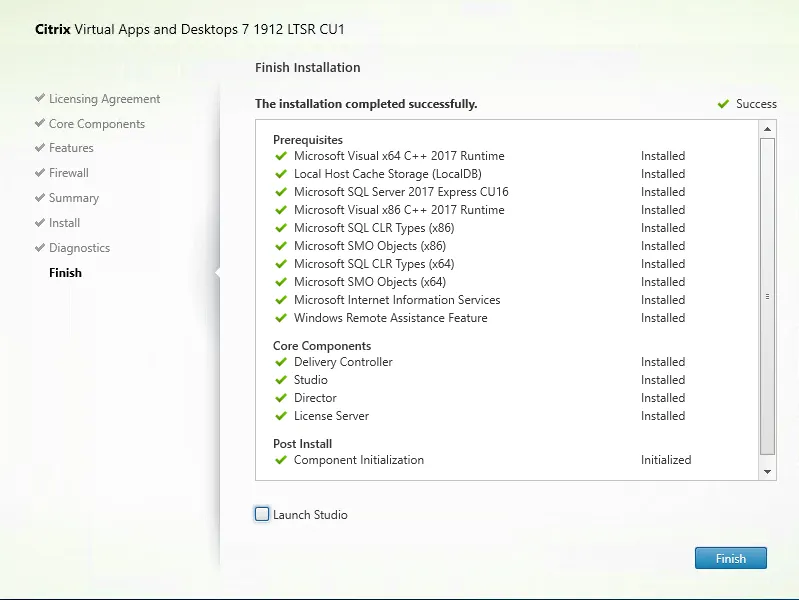This screenshot has width=799, height=600.
Task: Click 'The installation completed successfully.' message
Action: click(x=366, y=104)
